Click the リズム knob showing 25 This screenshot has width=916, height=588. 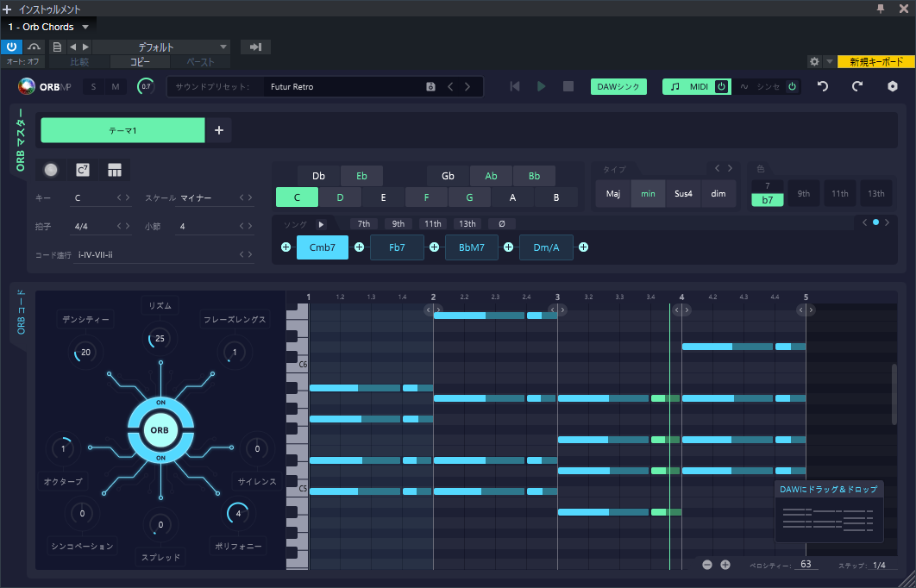[160, 338]
